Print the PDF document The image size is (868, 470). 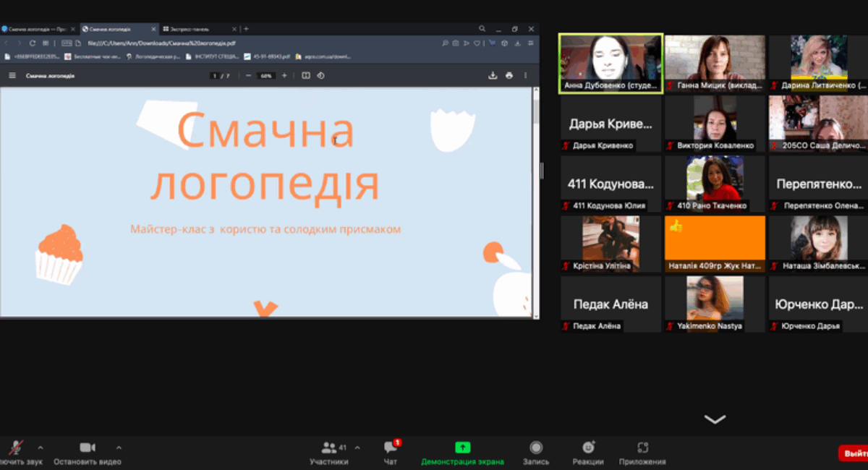[509, 75]
